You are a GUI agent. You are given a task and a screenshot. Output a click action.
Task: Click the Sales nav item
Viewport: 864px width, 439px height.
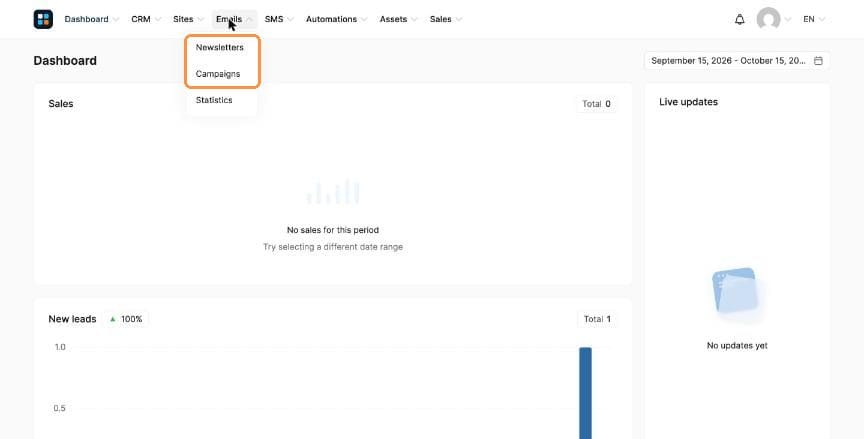coord(441,19)
